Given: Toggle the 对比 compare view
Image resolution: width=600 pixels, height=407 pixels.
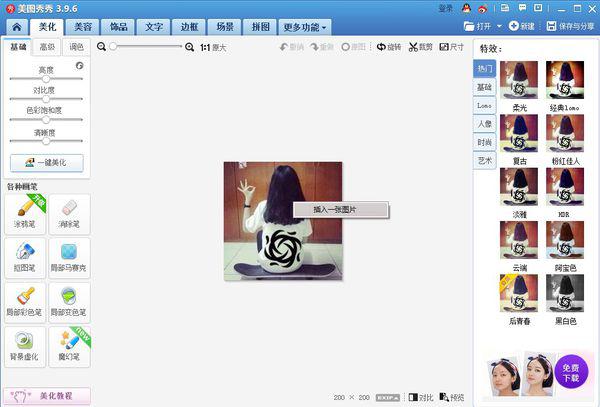Looking at the screenshot, I should (422, 397).
